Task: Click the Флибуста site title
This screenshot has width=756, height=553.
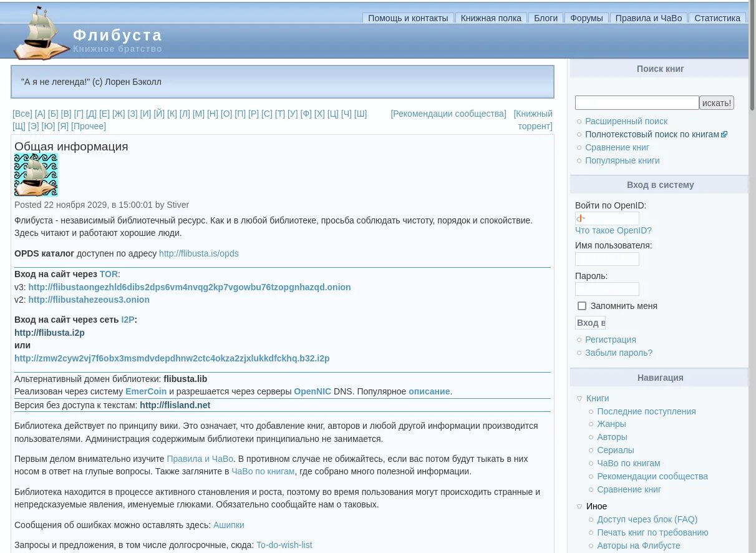Action: coord(117,35)
